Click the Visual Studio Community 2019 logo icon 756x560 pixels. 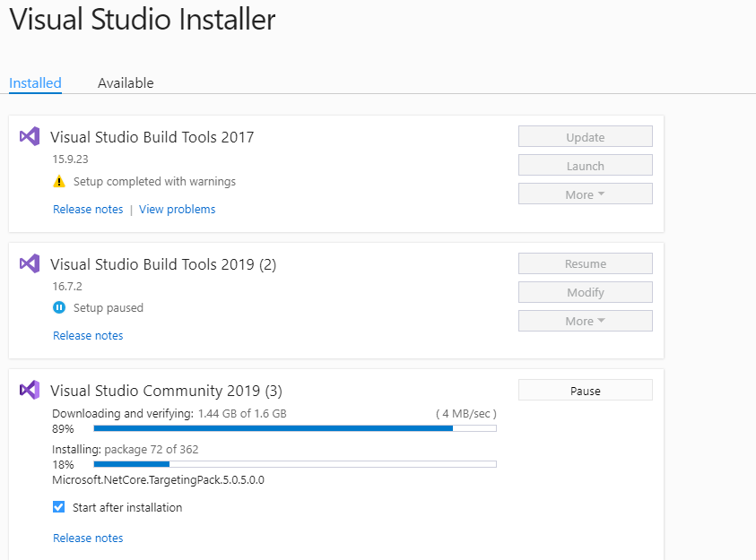coord(30,390)
